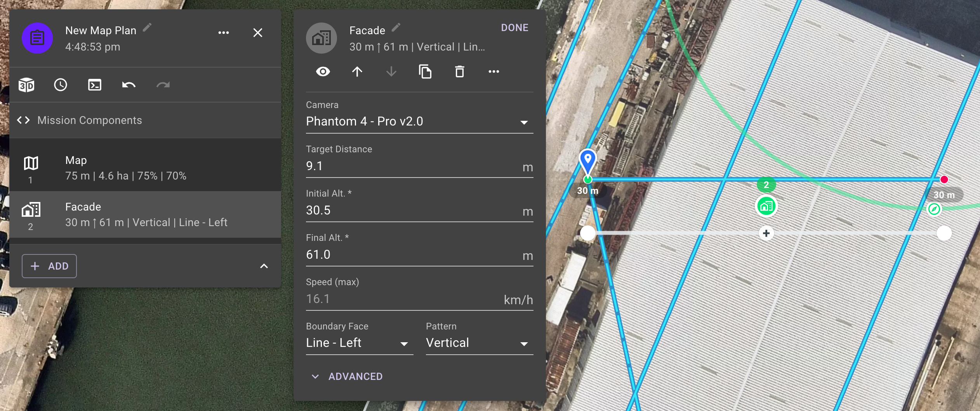Open the Pattern dropdown
The height and width of the screenshot is (411, 980).
click(x=480, y=343)
